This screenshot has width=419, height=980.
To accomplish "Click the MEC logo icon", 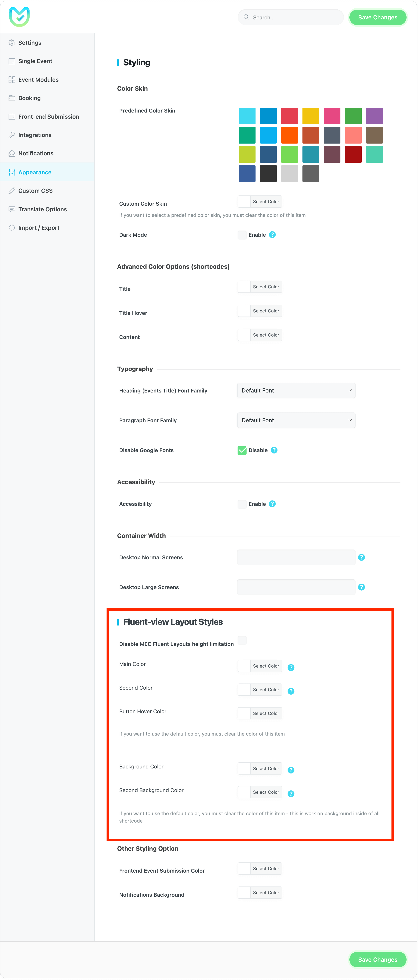I will (x=19, y=17).
